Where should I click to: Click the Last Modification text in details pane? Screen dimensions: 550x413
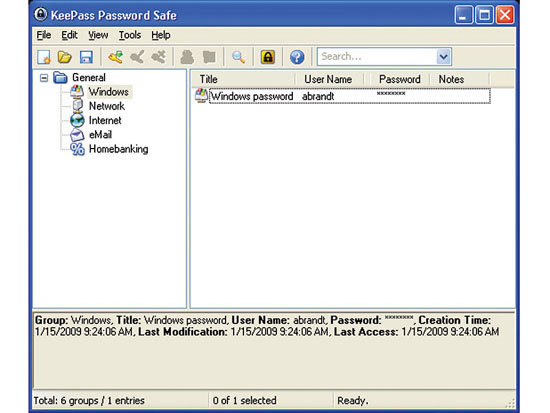(x=183, y=332)
